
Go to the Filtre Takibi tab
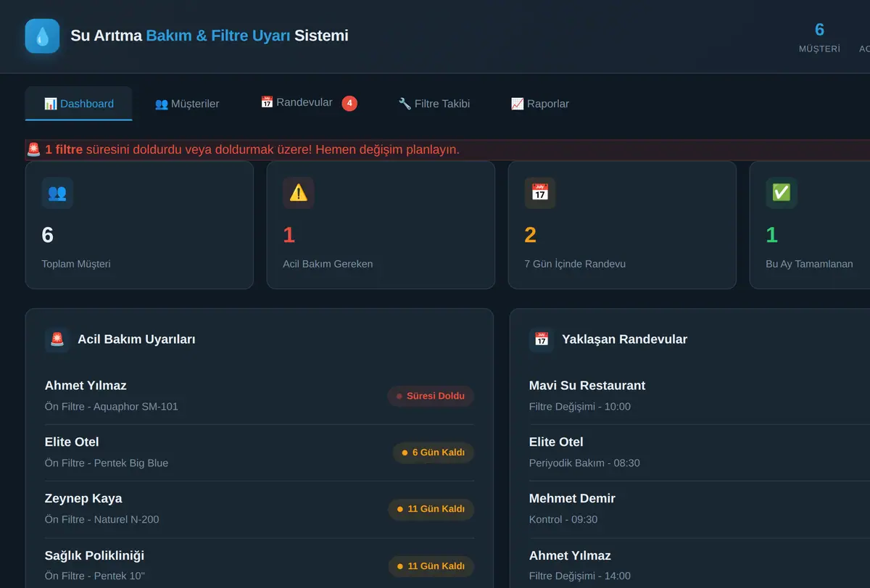[x=434, y=104]
